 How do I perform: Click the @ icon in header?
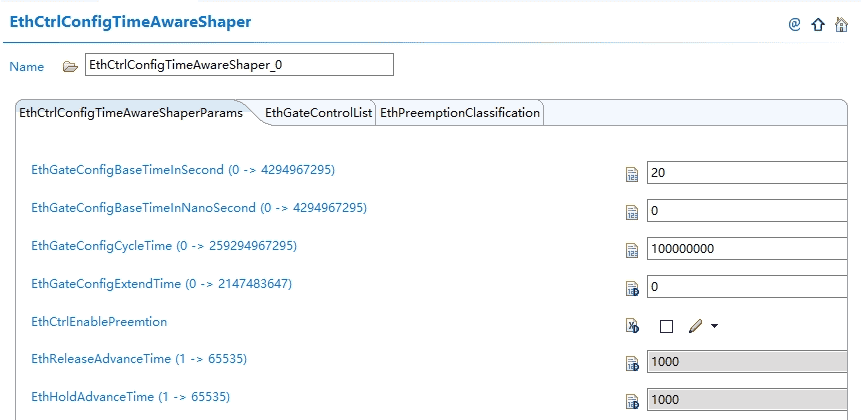tap(794, 24)
